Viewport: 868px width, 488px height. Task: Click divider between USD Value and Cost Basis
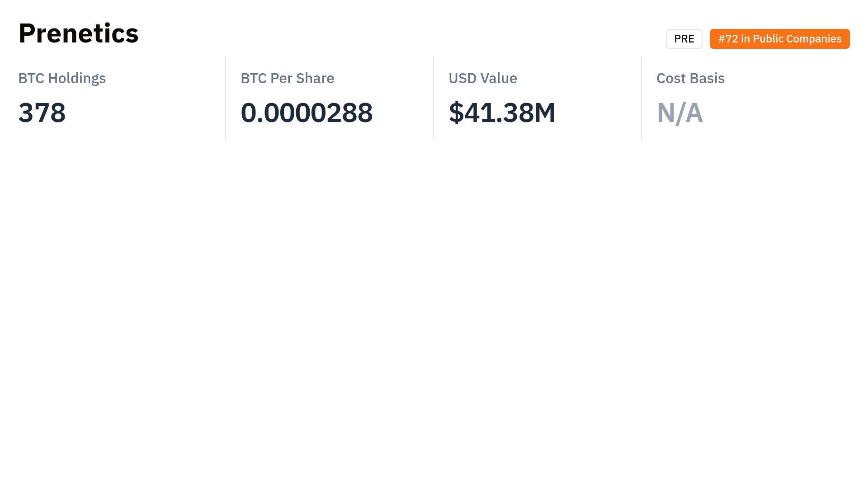[x=642, y=98]
